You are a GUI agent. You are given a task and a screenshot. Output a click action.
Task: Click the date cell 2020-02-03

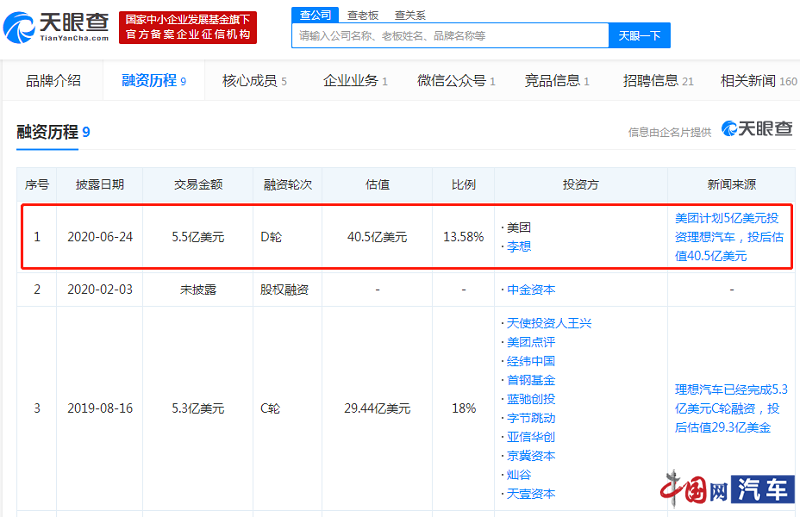[x=100, y=289]
